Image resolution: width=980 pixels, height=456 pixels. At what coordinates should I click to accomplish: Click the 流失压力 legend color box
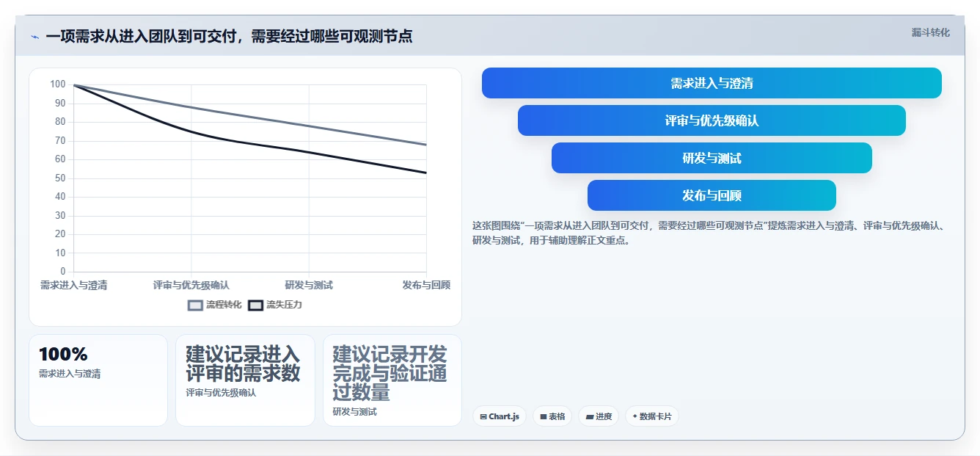point(255,305)
